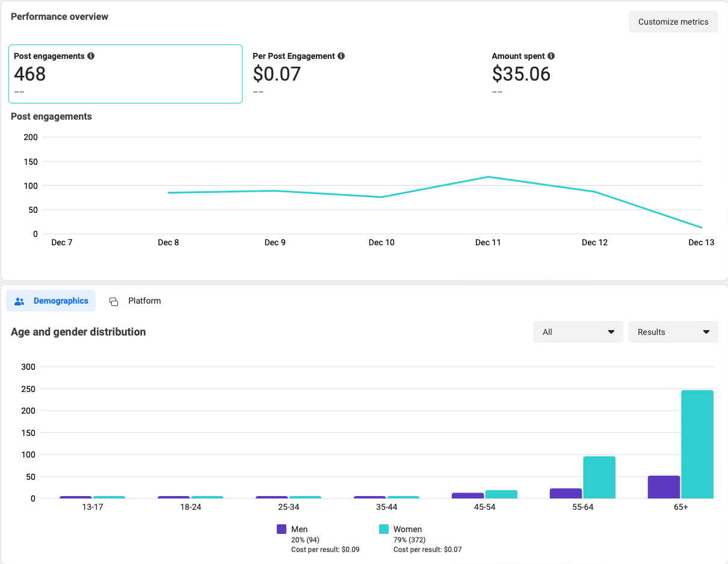
Task: Select the Per Post Engagement metric card
Action: [364, 73]
